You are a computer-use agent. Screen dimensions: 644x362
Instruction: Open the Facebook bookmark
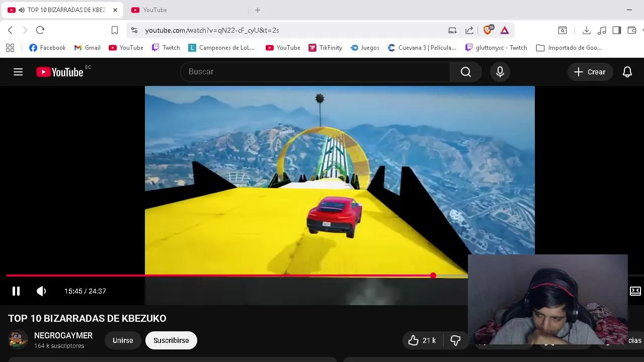point(47,48)
